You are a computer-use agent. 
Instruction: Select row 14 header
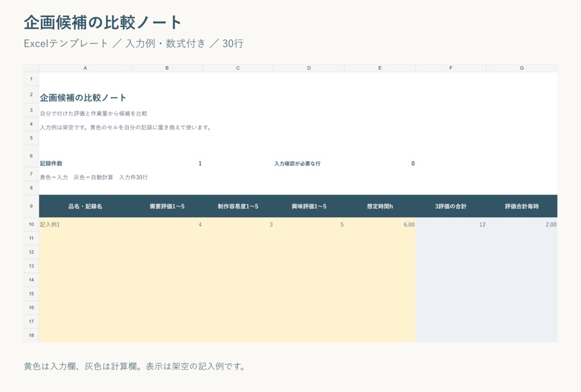coord(31,280)
